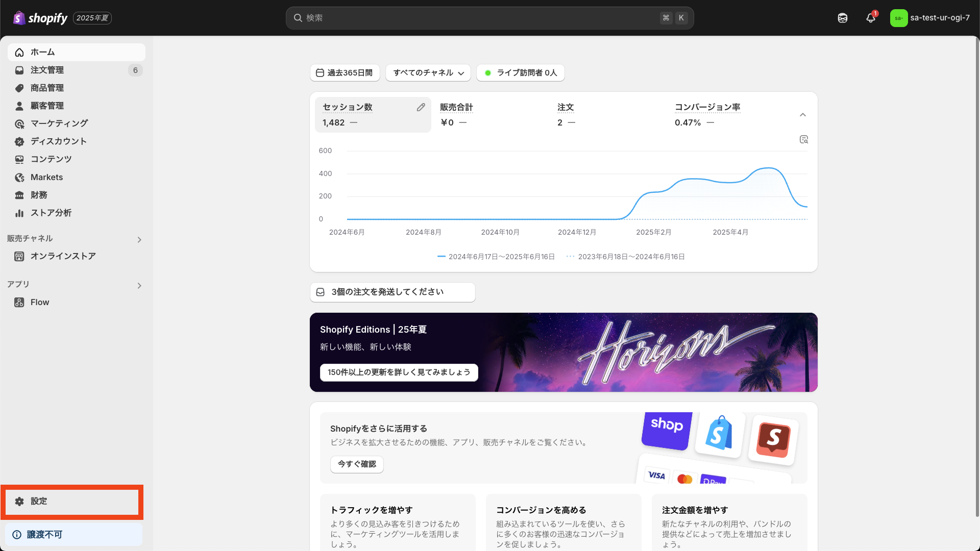Expand the 販売チャネル section chevron

[x=139, y=239]
